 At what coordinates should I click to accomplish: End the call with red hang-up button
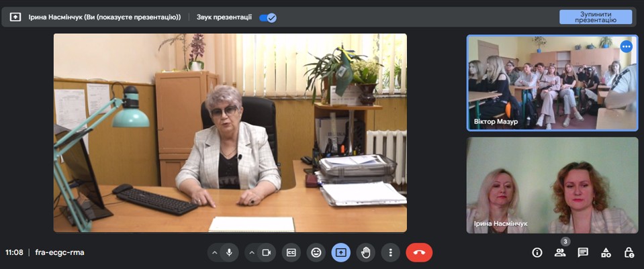click(419, 253)
